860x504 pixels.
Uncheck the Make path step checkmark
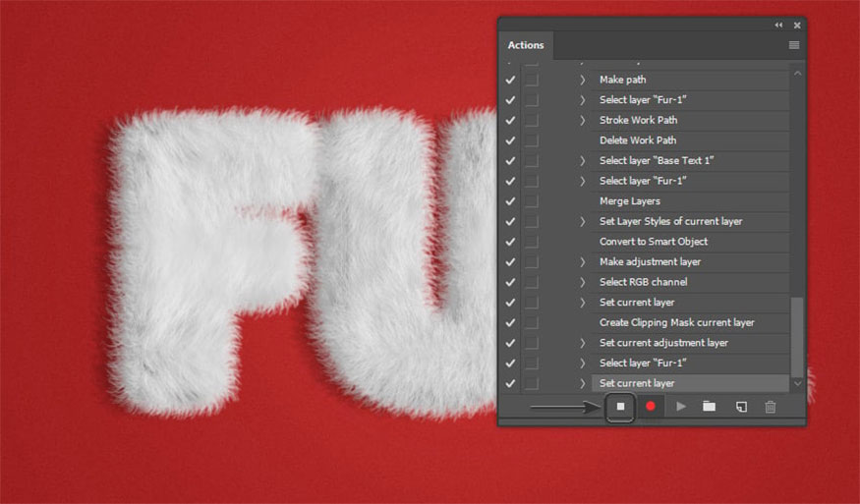509,80
